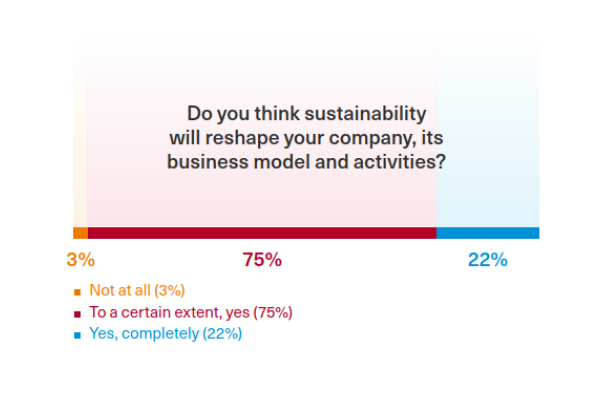The image size is (600, 400).
Task: Click the orange square legend marker
Action: pos(76,293)
